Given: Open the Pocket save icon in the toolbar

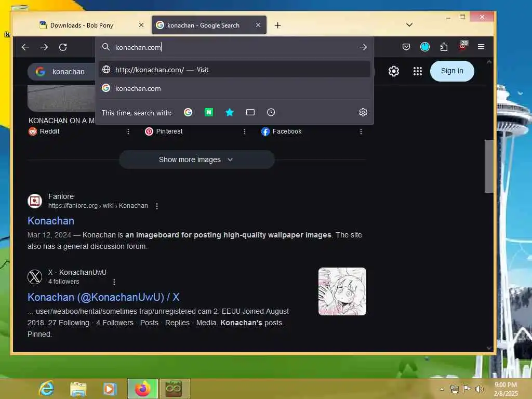Looking at the screenshot, I should pos(406,47).
